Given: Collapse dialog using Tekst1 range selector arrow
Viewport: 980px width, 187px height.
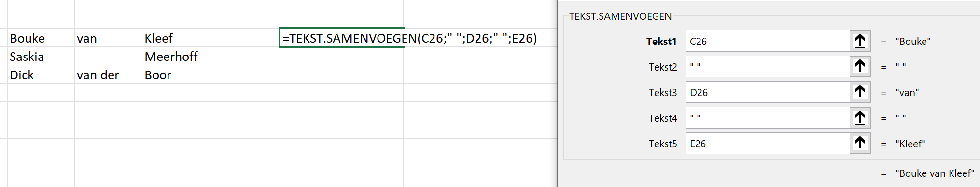Looking at the screenshot, I should [x=860, y=41].
